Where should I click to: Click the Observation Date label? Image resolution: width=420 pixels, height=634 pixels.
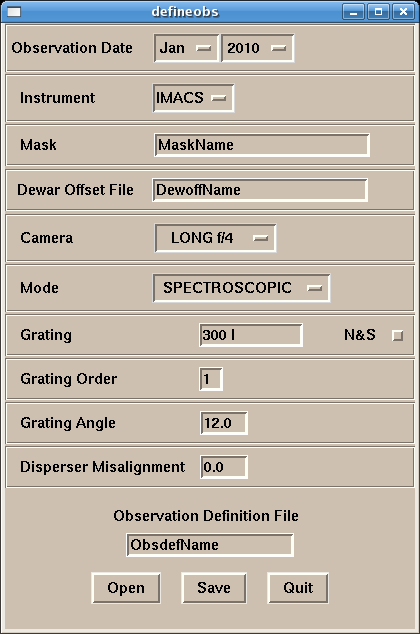(x=72, y=48)
